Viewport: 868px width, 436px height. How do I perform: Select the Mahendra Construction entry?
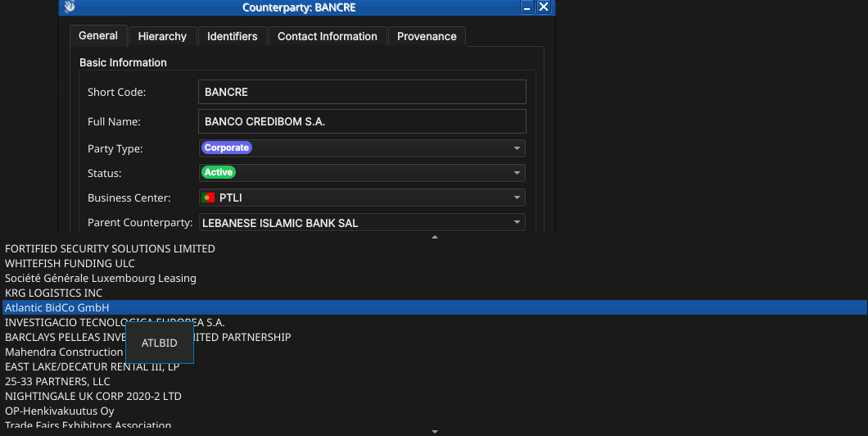click(435, 352)
